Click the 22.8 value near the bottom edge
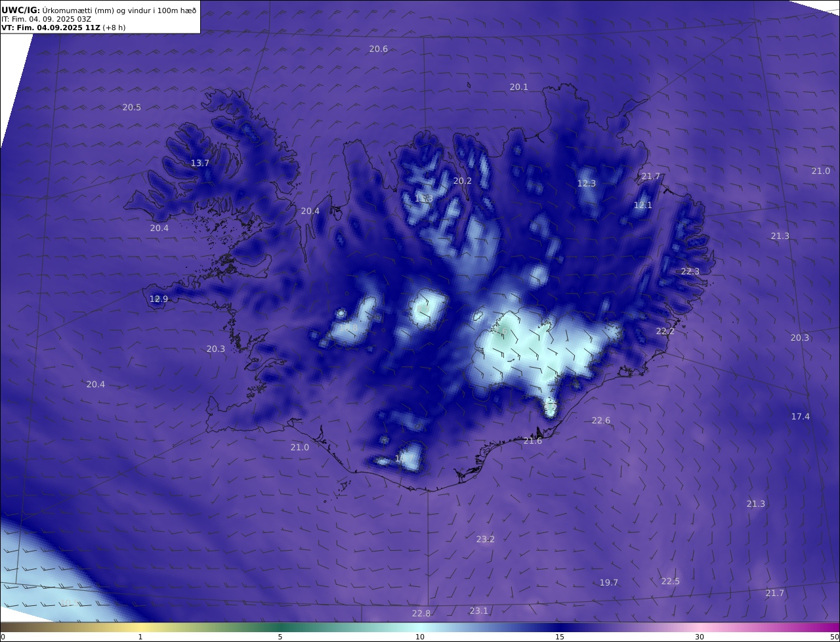This screenshot has height=642, width=840. click(421, 614)
